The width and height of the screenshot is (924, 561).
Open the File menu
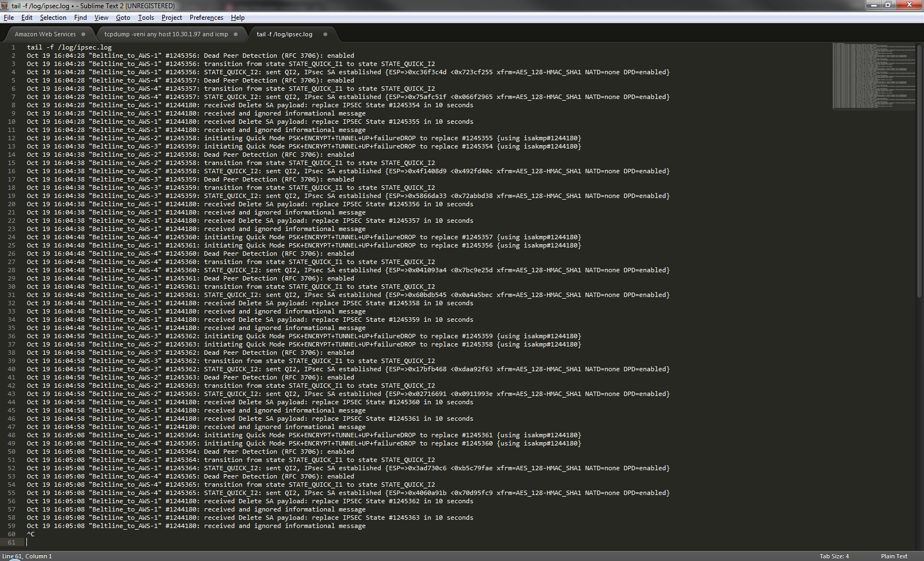coord(9,18)
